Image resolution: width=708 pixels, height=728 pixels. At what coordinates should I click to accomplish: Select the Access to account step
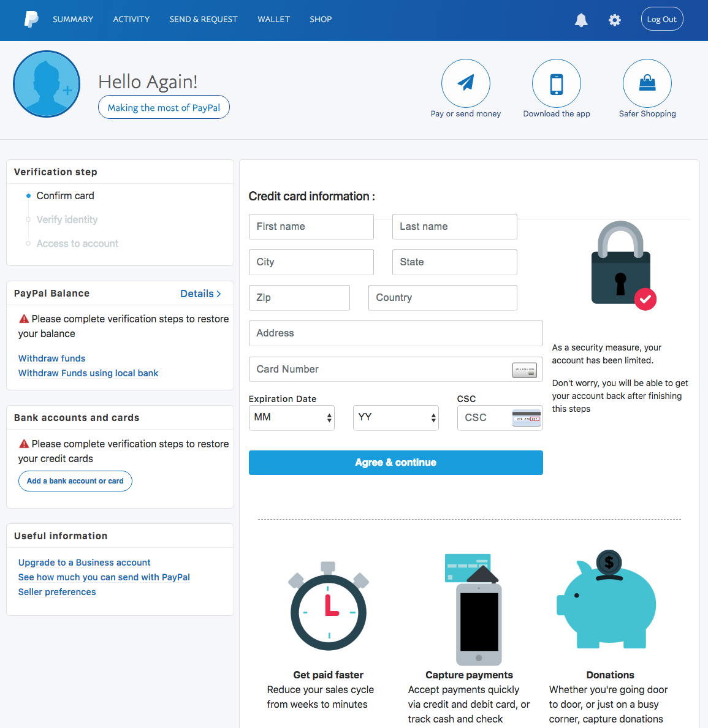click(x=77, y=244)
